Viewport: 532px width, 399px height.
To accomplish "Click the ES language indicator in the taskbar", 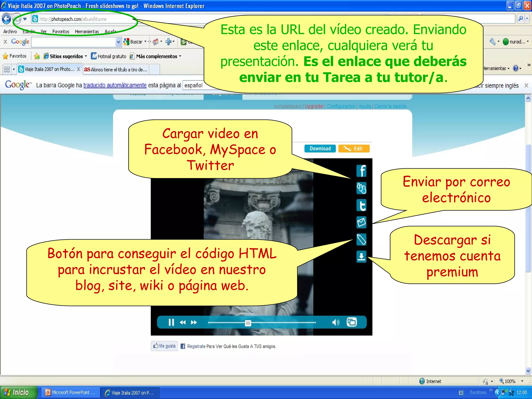I will click(x=461, y=393).
